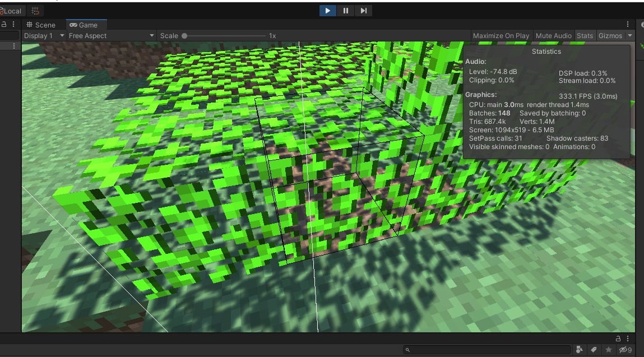Viewport: 644px width, 357px height.
Task: Click the Verts: 1.4M text
Action: [x=537, y=122]
